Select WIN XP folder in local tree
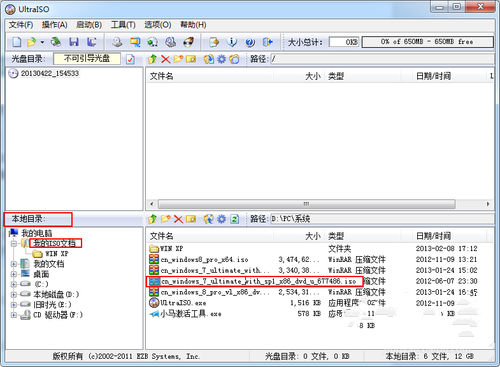Viewport: 500px width, 367px height. coord(57,254)
